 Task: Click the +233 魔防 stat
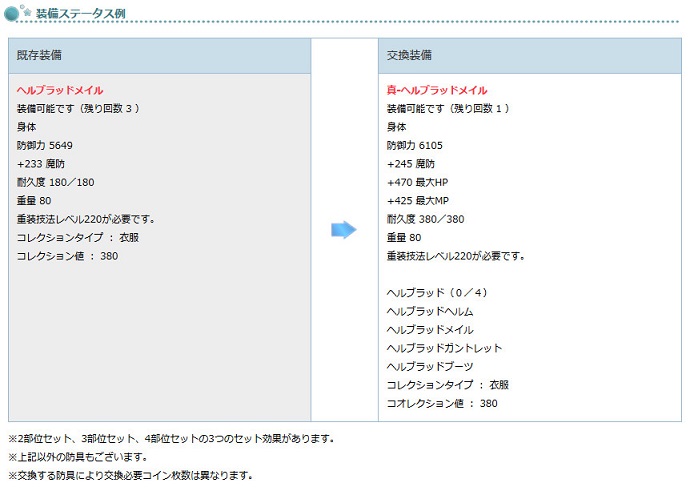(x=41, y=164)
